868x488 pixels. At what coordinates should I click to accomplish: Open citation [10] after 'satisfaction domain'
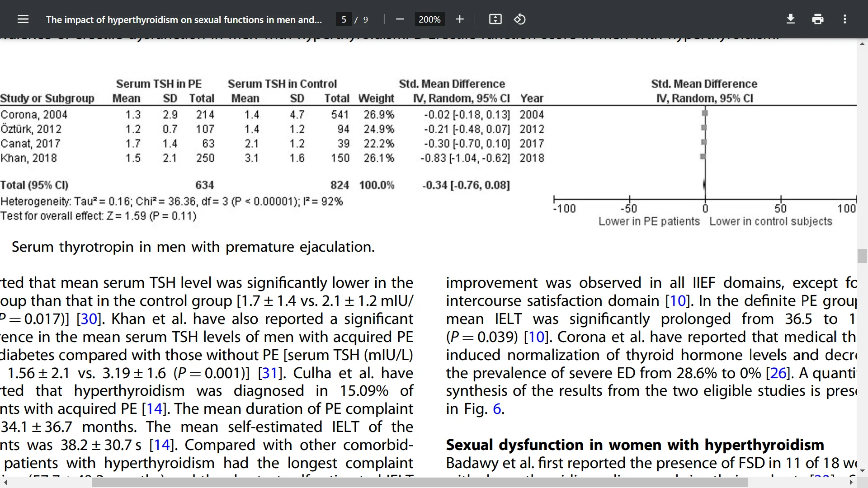coord(677,301)
